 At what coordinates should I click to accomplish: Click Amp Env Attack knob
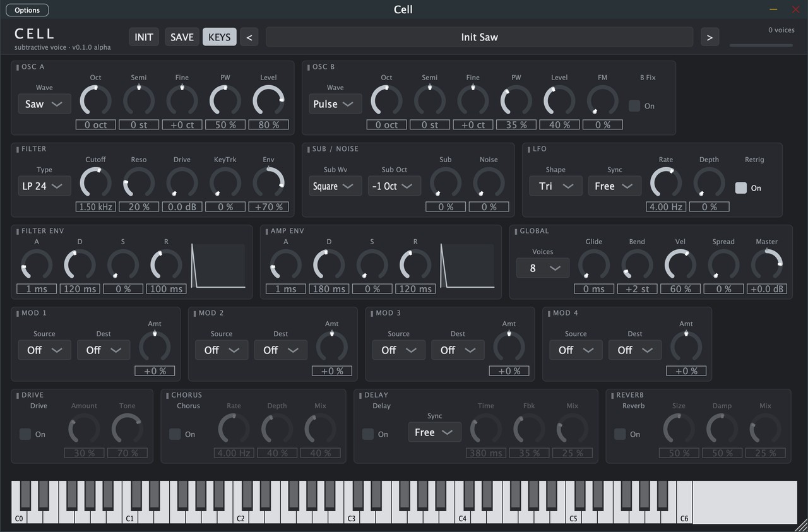[x=285, y=265]
